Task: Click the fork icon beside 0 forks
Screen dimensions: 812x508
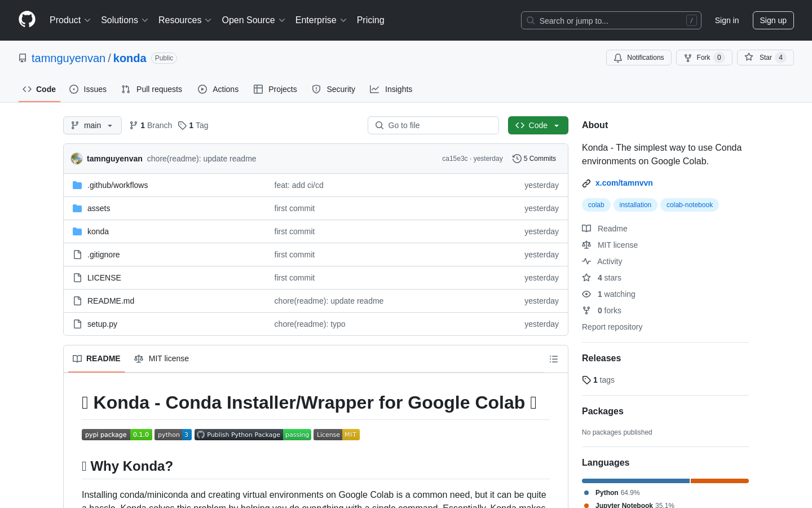Action: pos(586,310)
